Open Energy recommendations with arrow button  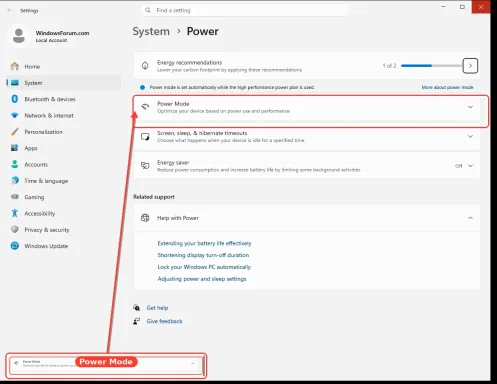[470, 66]
